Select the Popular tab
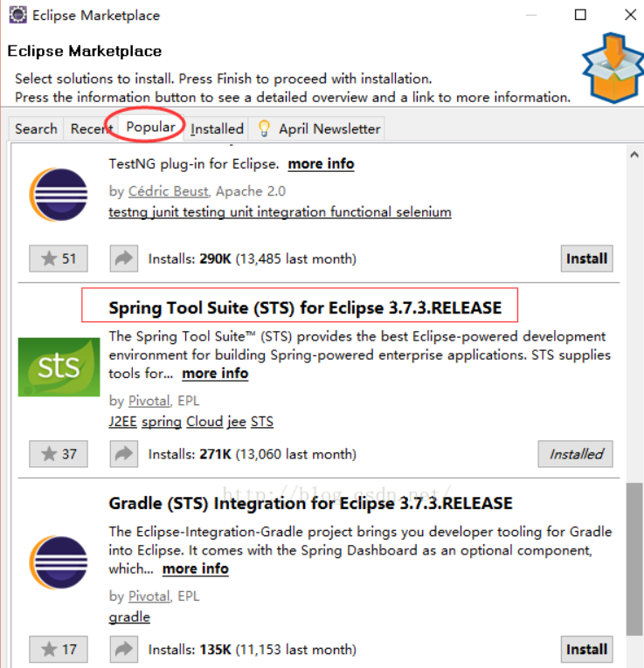The image size is (644, 668). coord(151,127)
